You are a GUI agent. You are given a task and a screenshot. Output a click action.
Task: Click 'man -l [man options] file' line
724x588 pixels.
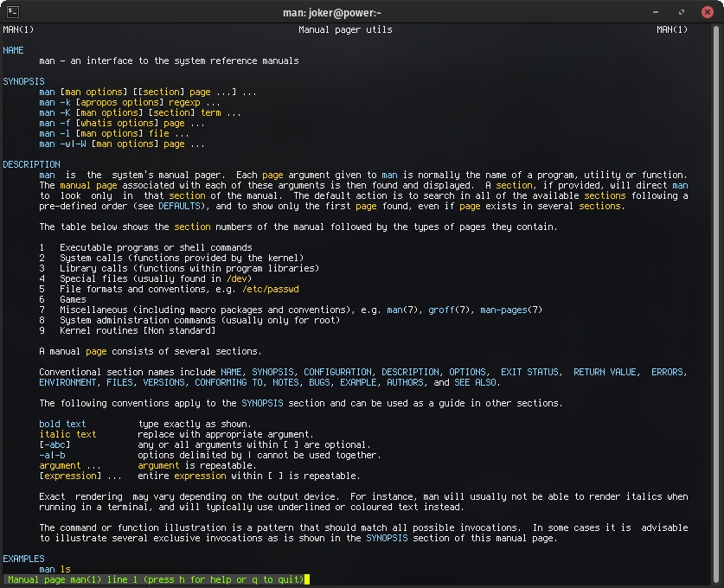pyautogui.click(x=114, y=134)
